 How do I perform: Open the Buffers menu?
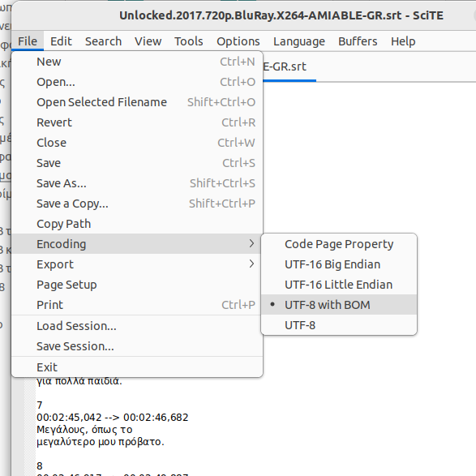pos(358,41)
